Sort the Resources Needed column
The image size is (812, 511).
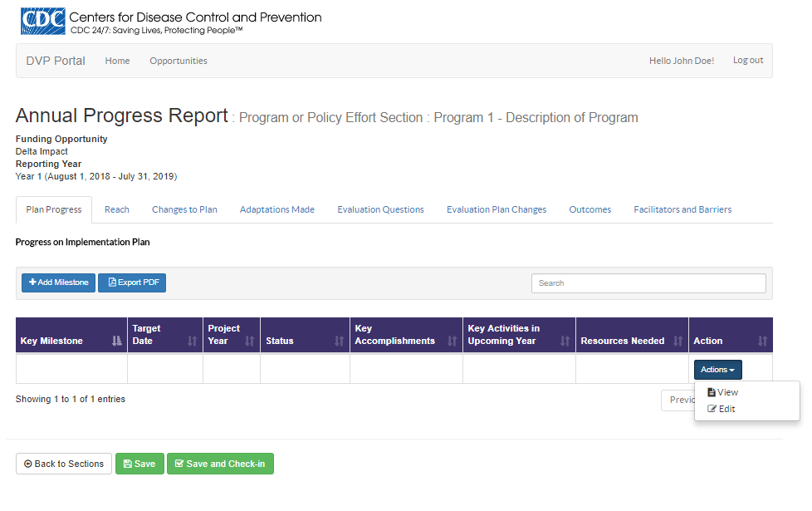[677, 341]
